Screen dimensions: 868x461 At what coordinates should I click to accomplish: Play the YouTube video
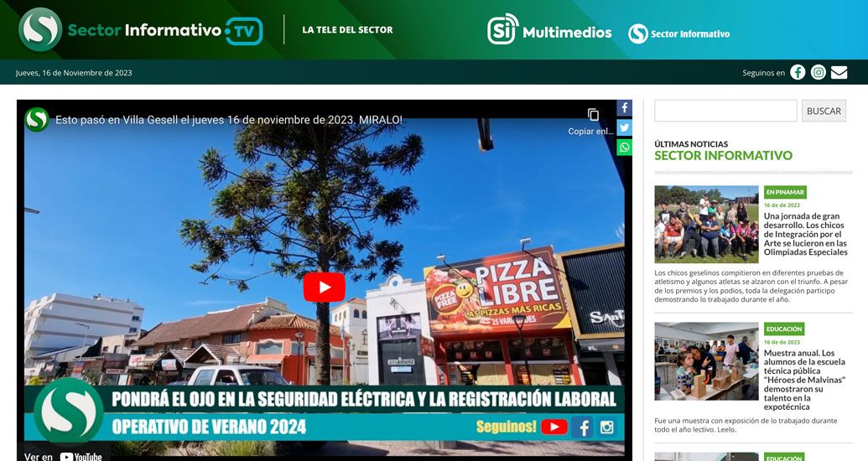[325, 287]
